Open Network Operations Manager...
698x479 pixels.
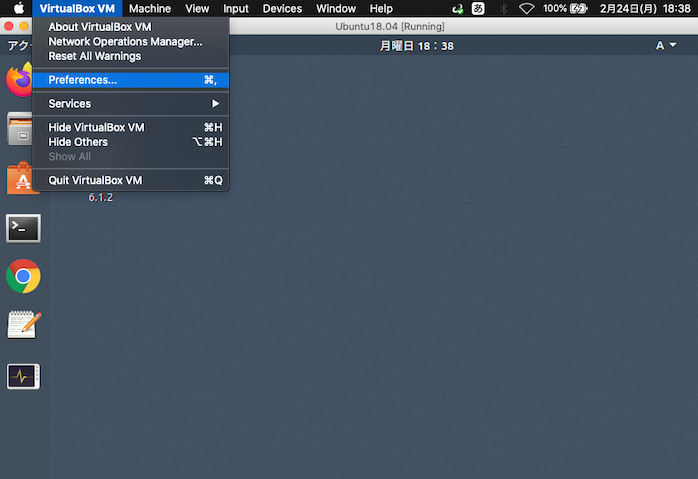(131, 42)
